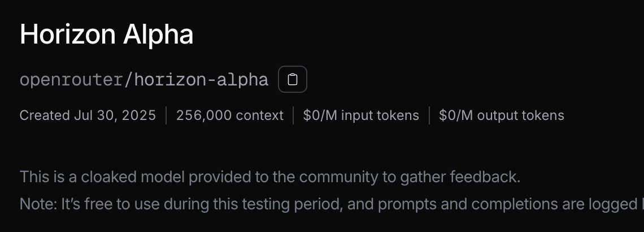Click 'input tokens' text in pricing
Viewport: 644px width, 232px height.
click(381, 115)
